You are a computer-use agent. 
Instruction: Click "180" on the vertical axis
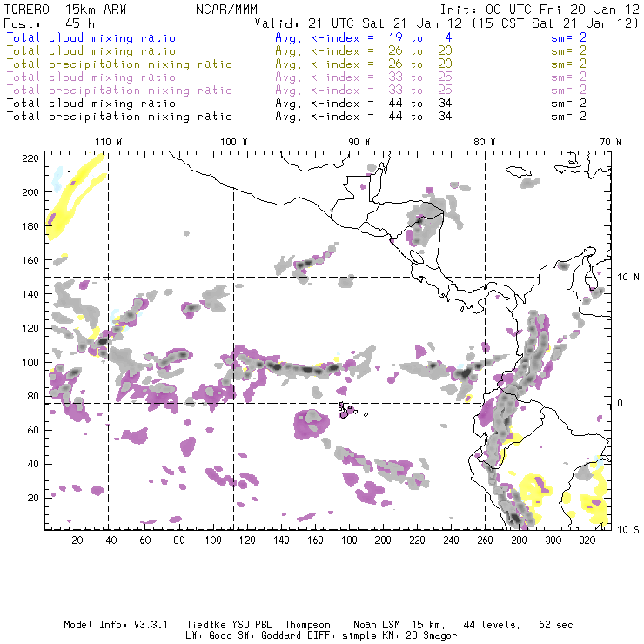[x=30, y=226]
